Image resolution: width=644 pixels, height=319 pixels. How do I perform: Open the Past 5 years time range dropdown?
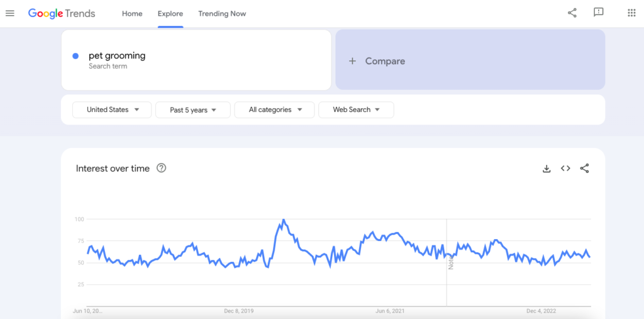point(192,109)
